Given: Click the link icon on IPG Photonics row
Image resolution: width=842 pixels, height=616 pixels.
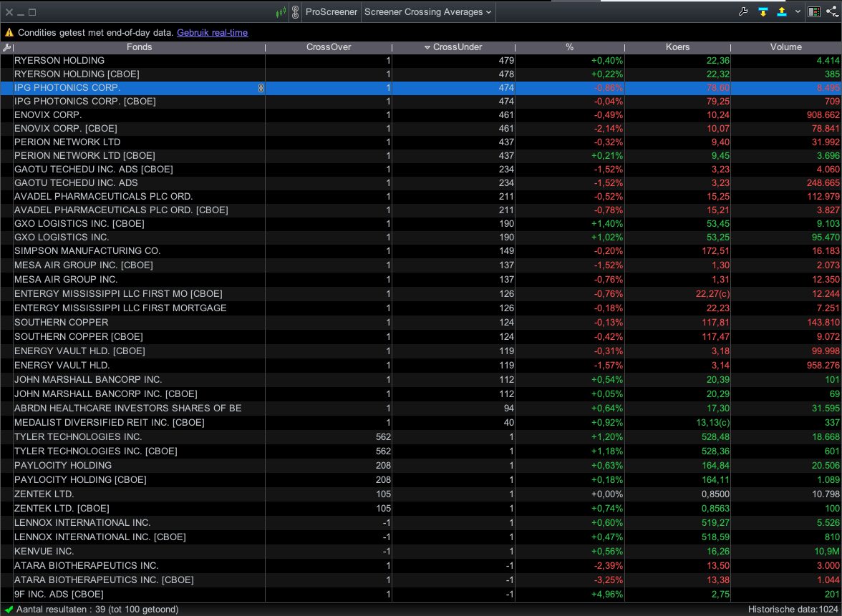Looking at the screenshot, I should (261, 88).
